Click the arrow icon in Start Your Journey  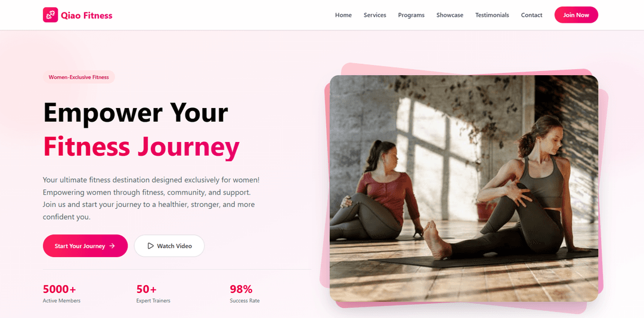(x=112, y=246)
